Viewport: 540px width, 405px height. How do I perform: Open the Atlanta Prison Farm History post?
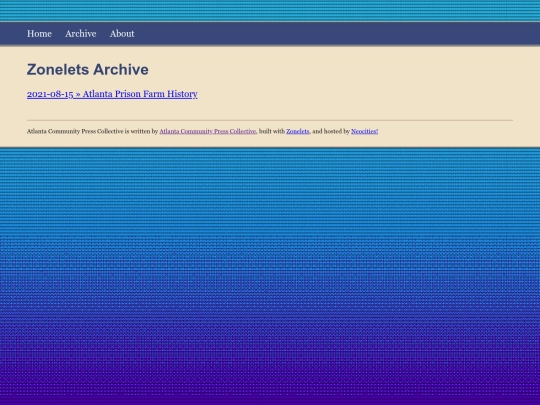click(x=112, y=94)
